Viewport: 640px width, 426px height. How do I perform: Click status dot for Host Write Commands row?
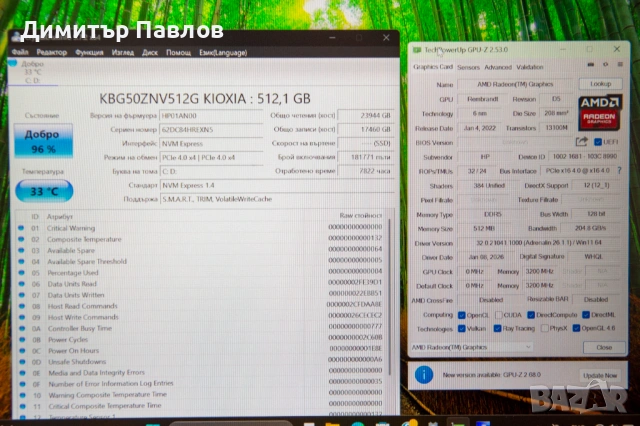pos(22,317)
